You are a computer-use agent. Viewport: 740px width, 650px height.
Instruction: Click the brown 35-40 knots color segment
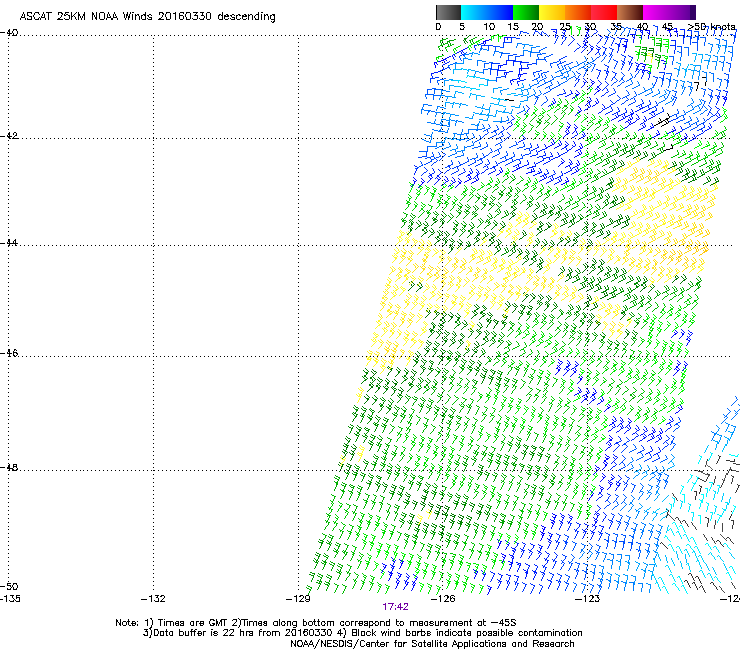[630, 12]
